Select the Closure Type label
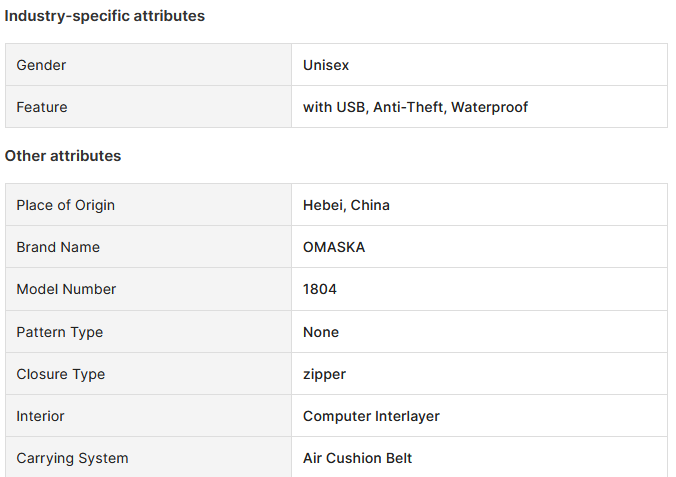The height and width of the screenshot is (477, 676). pos(61,374)
